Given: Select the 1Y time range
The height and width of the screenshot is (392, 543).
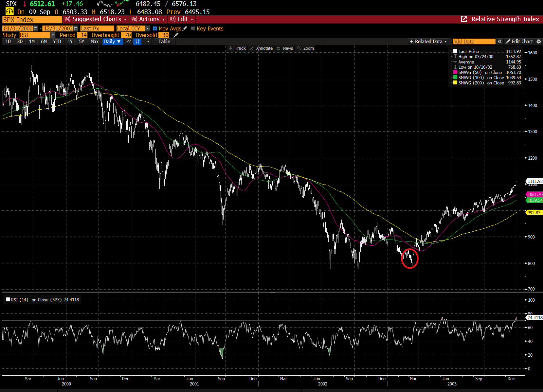Looking at the screenshot, I should [x=70, y=42].
